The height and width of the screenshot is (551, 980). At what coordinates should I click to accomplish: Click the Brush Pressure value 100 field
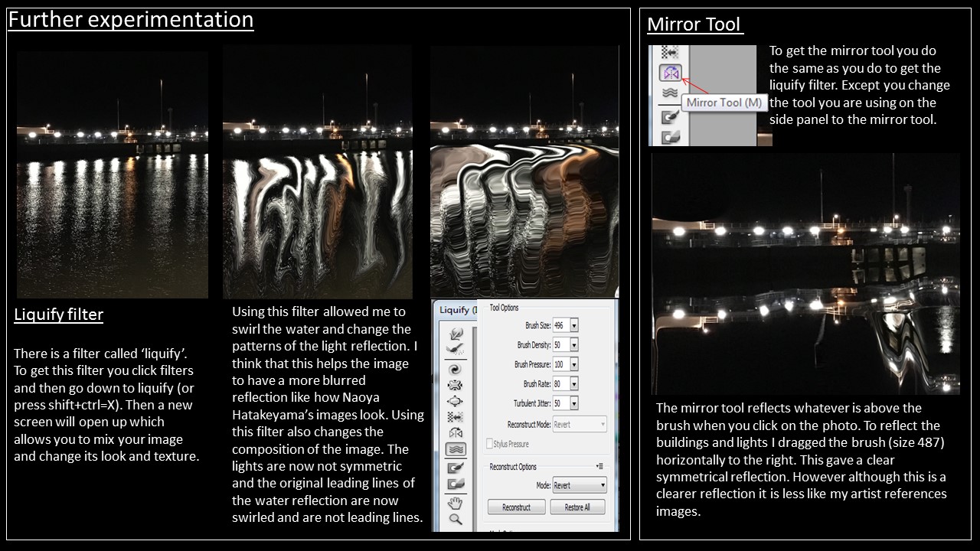click(x=561, y=364)
